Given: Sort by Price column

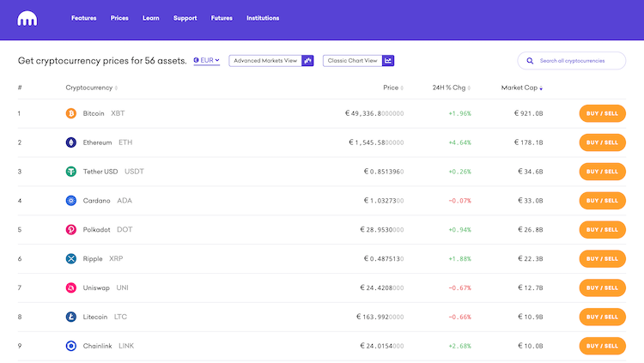Looking at the screenshot, I should (393, 88).
